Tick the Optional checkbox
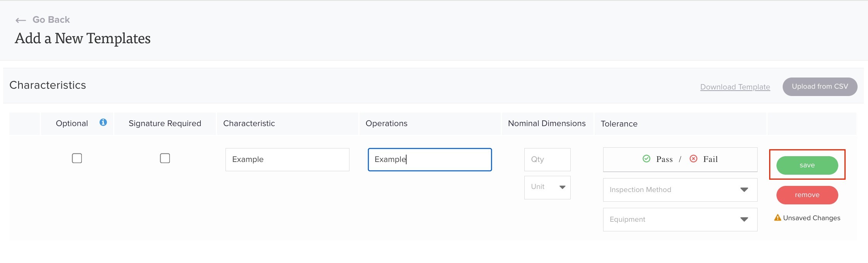This screenshot has height=263, width=868. [77, 158]
